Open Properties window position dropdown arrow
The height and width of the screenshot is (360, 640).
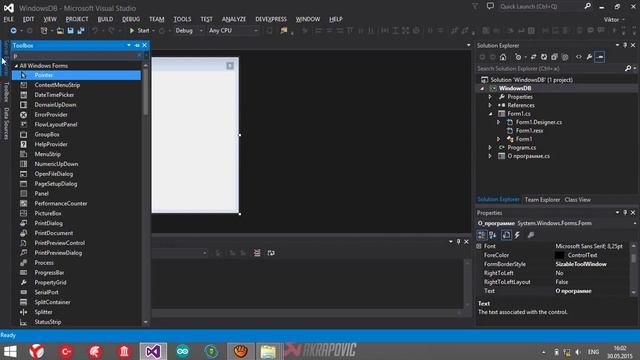[x=617, y=213]
